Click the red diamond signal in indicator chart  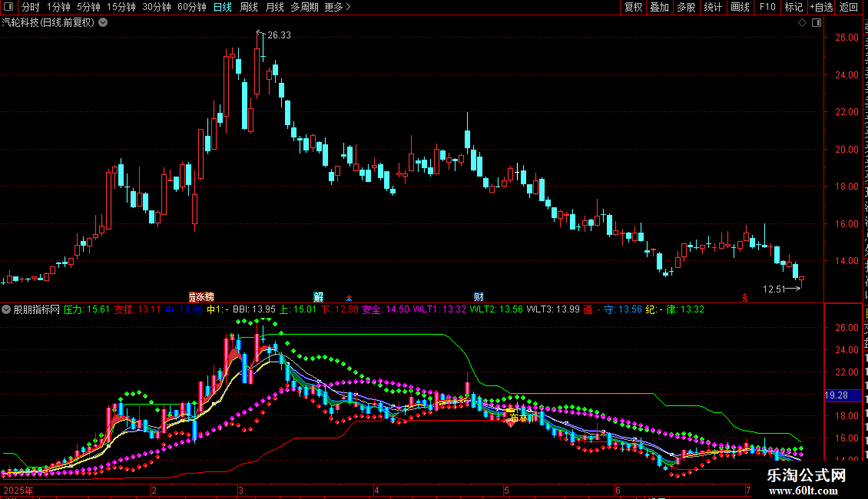[x=510, y=423]
